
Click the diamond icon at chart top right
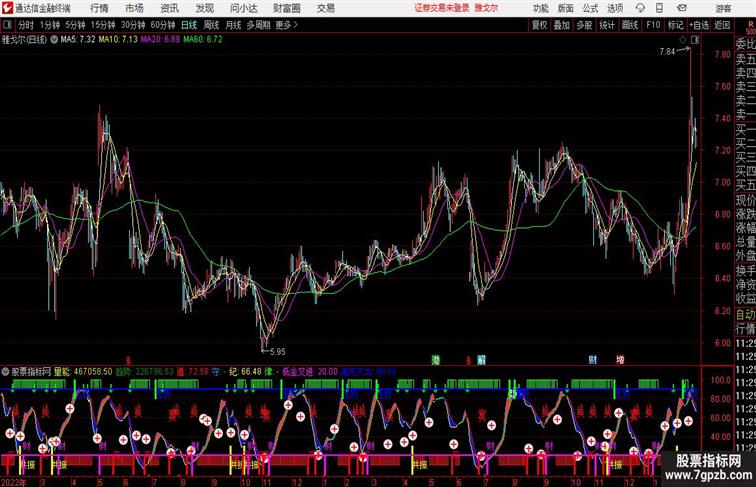[683, 40]
